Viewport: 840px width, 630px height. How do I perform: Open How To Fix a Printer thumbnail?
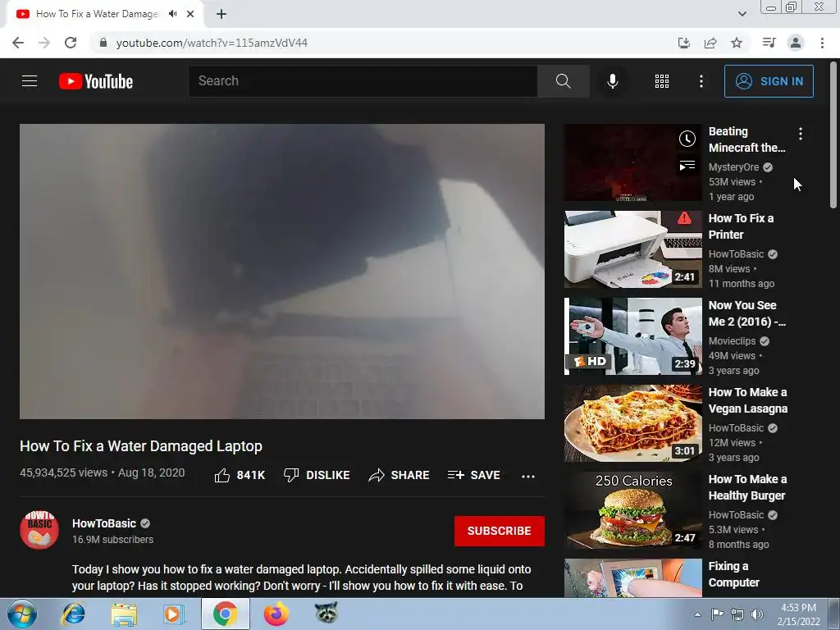click(632, 249)
